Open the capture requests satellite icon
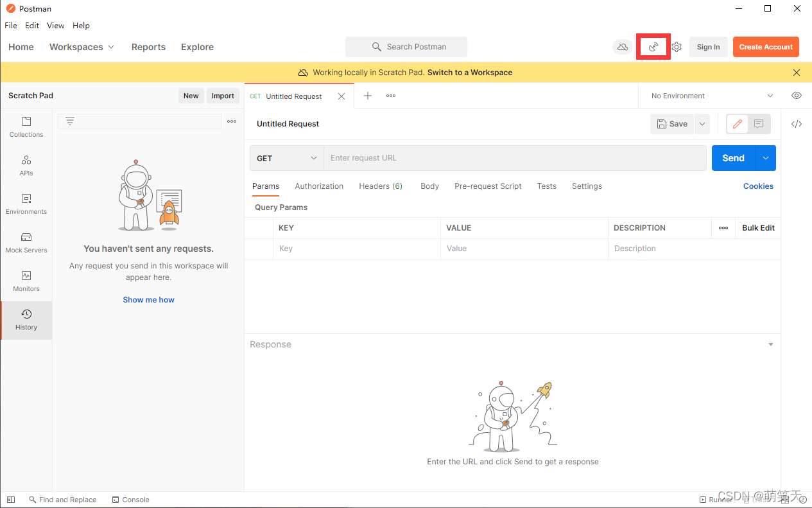Screen dimensions: 812x508 point(653,47)
